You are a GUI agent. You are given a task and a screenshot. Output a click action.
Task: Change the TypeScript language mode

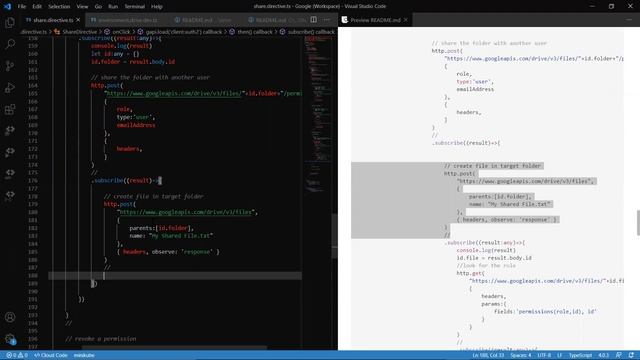pyautogui.click(x=580, y=355)
